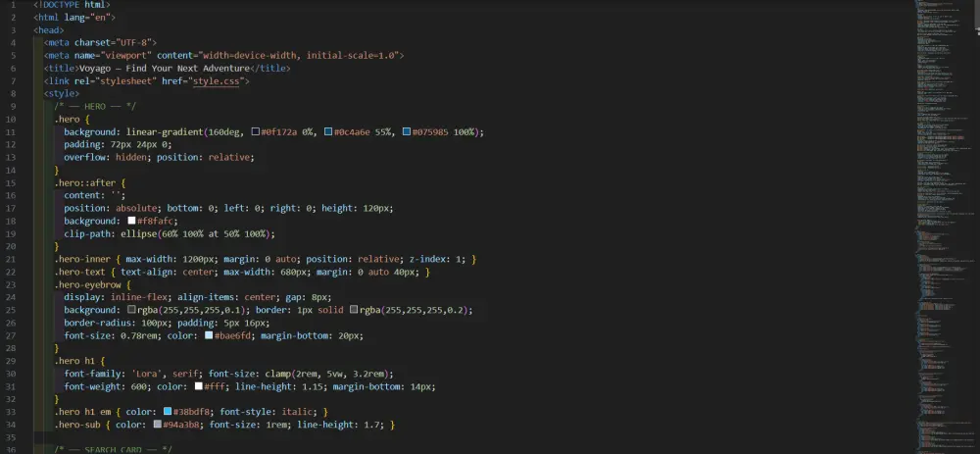The image size is (980, 454).
Task: Click the #075985 color swatch
Action: 407,132
